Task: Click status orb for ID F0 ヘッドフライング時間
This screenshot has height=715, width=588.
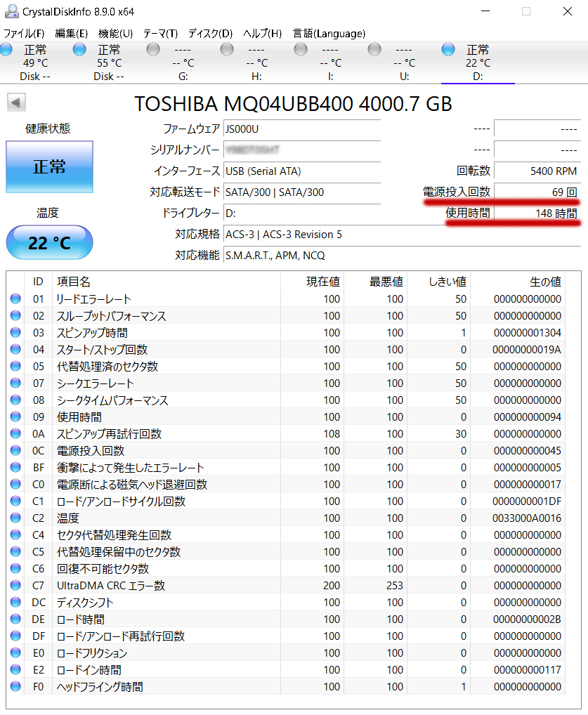Action: pyautogui.click(x=15, y=686)
